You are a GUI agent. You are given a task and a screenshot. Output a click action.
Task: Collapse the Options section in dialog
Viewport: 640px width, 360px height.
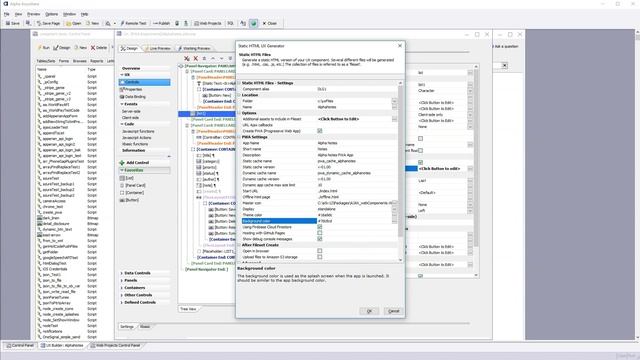pyautogui.click(x=239, y=113)
